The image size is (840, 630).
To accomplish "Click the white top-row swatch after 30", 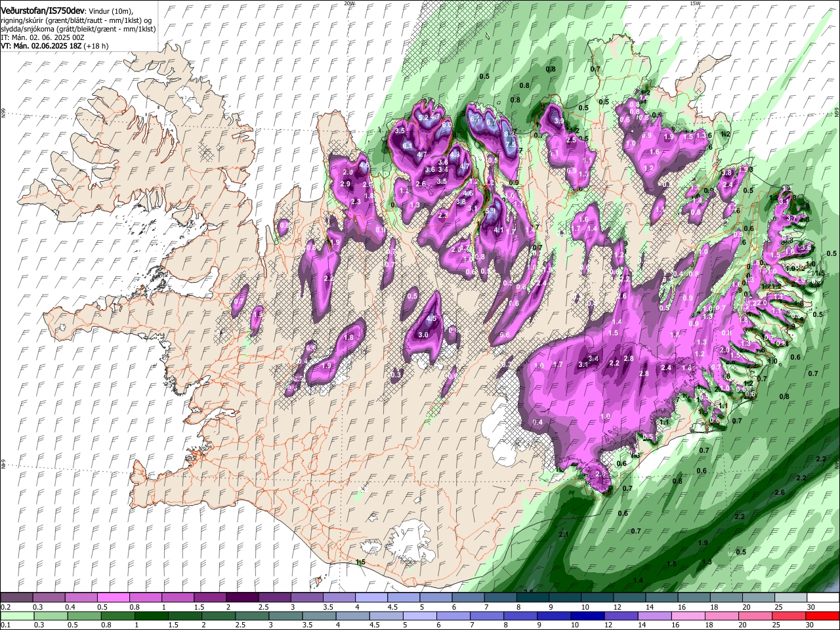I will pos(822,598).
